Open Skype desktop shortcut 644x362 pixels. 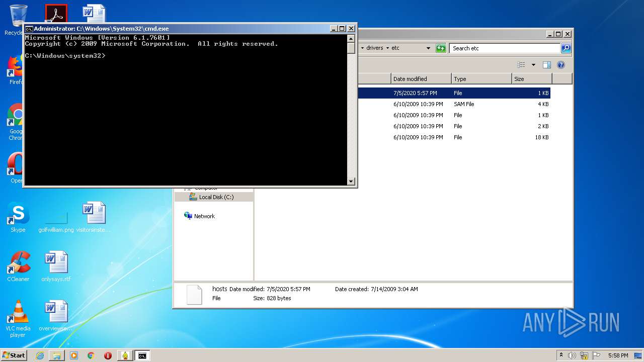click(18, 217)
